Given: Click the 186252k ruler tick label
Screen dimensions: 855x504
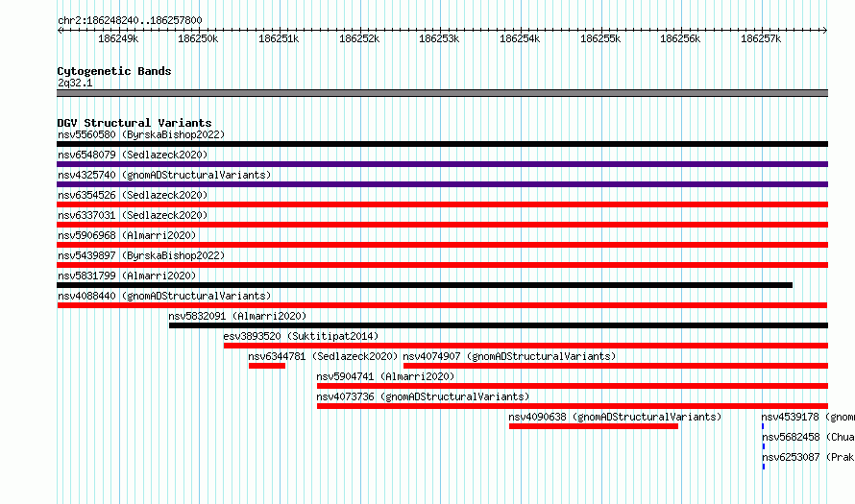Looking at the screenshot, I should pyautogui.click(x=359, y=38).
